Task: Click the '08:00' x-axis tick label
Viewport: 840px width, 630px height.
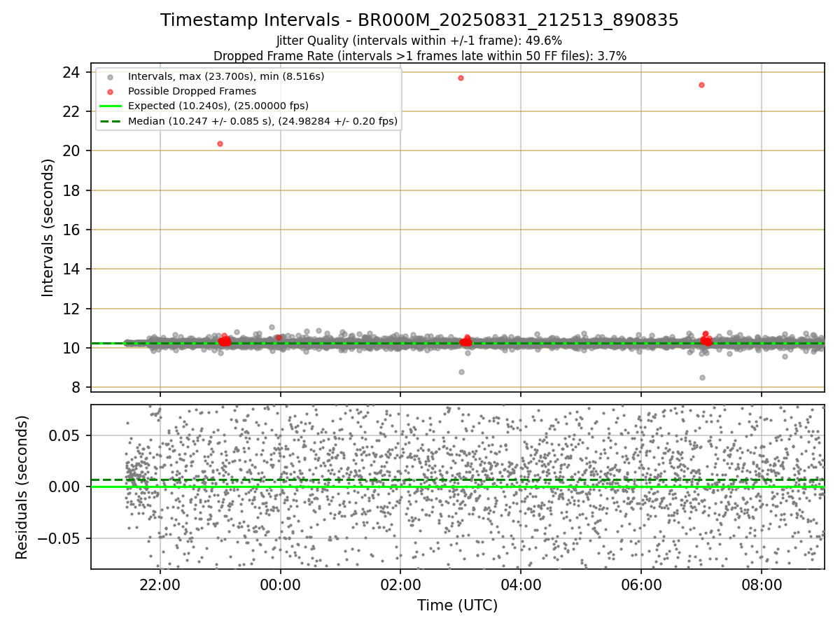Action: coord(762,585)
